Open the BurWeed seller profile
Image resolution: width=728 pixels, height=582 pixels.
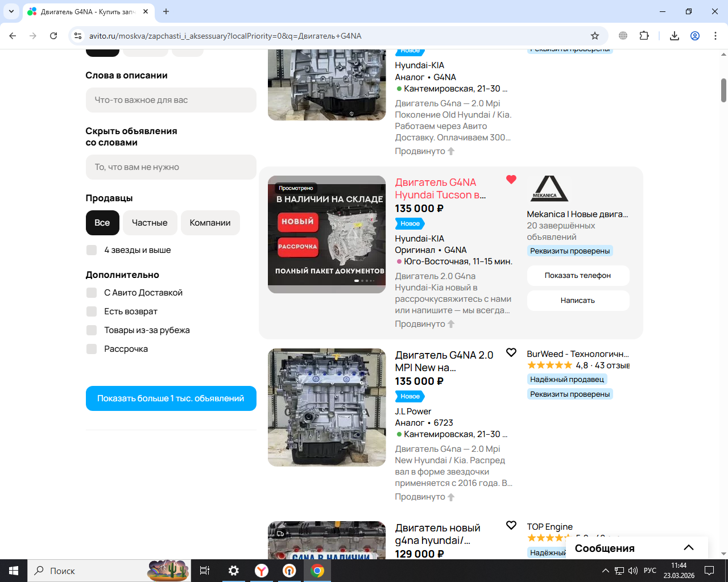coord(578,354)
